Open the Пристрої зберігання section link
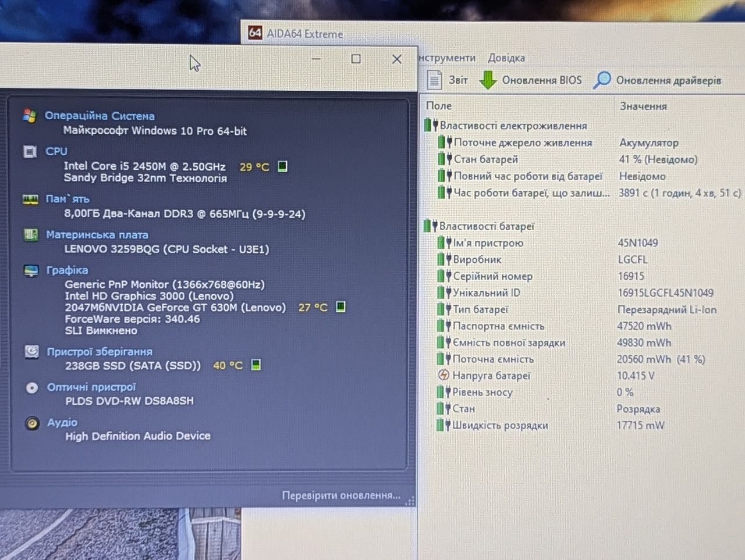The height and width of the screenshot is (560, 745). coord(100,352)
